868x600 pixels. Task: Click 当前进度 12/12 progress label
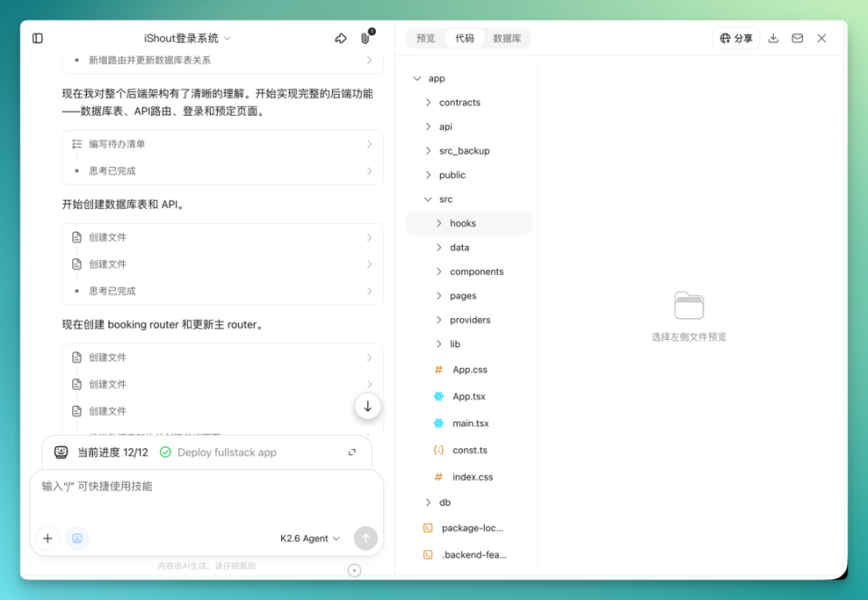coord(113,453)
